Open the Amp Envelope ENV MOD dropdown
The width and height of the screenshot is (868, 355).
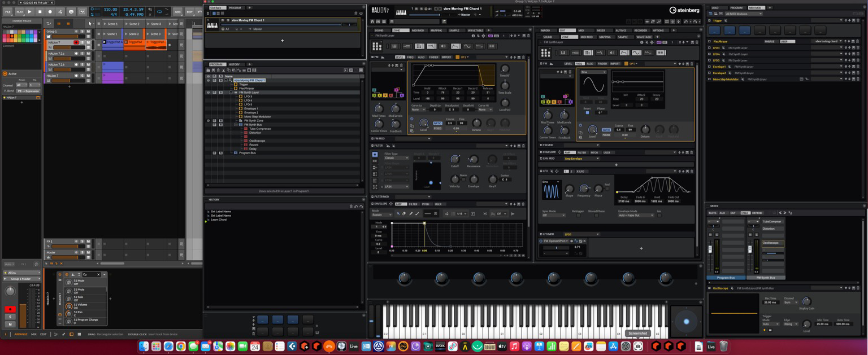coord(581,159)
